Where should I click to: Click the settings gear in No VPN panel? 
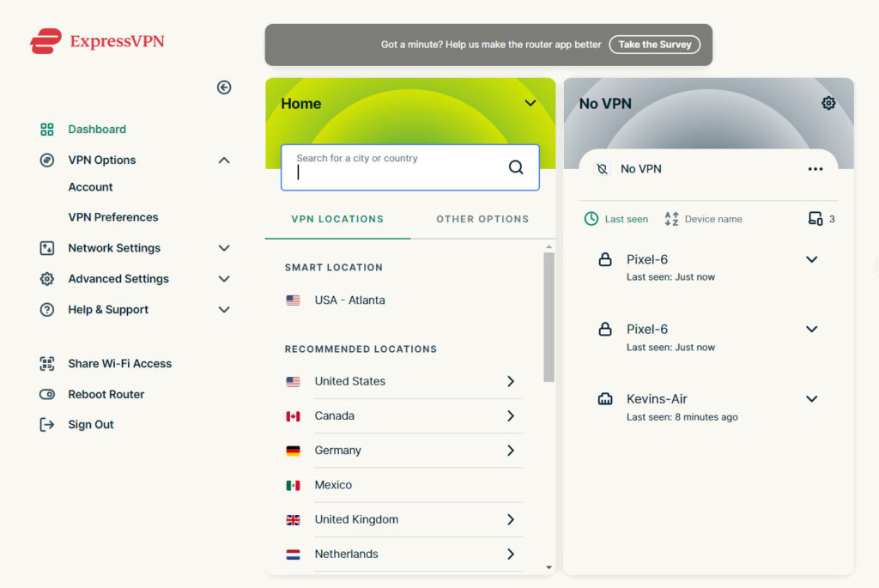(x=828, y=103)
